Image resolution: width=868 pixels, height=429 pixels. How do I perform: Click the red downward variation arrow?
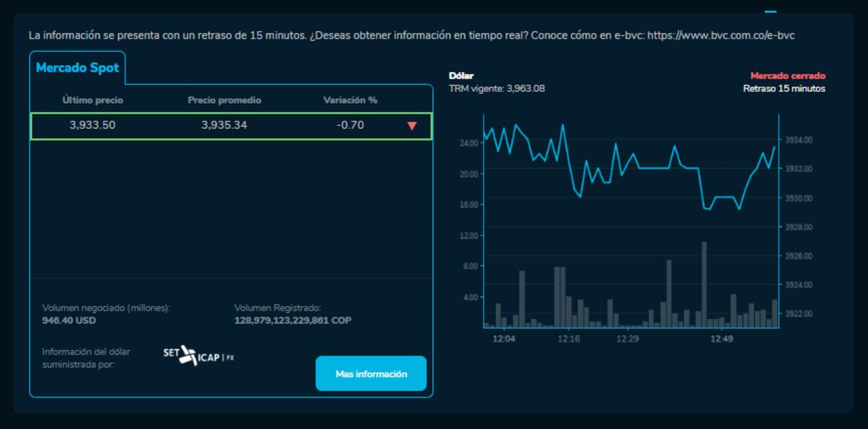point(412,126)
